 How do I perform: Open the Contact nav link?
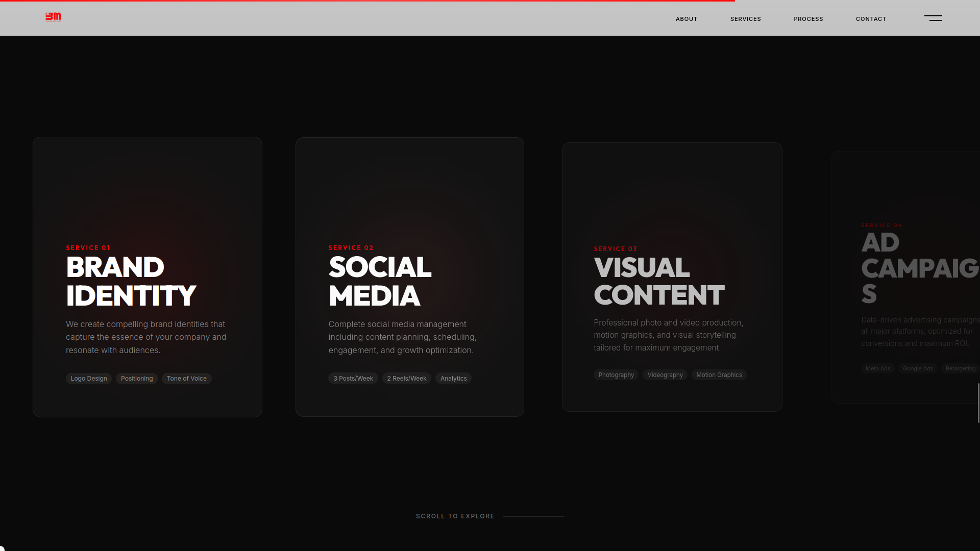(x=871, y=19)
